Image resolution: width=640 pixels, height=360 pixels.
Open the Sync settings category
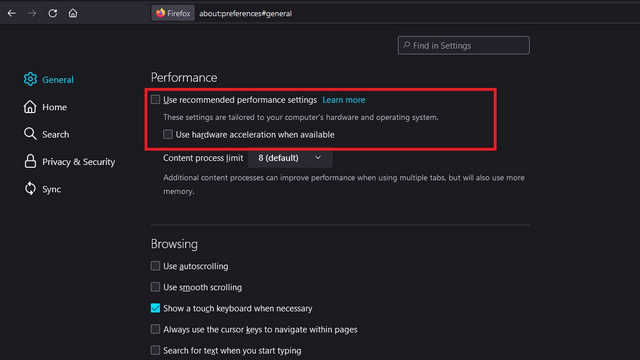[x=42, y=189]
